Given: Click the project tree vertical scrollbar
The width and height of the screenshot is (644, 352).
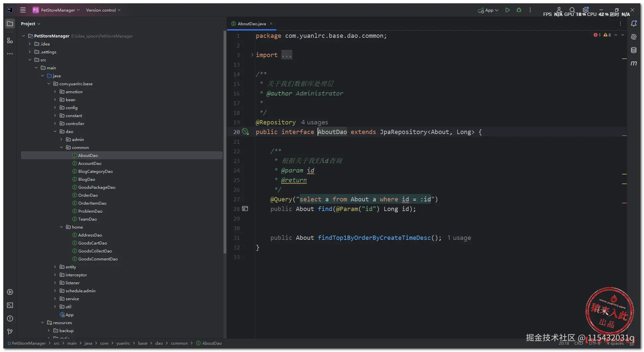Looking at the screenshot, I should pos(225,143).
